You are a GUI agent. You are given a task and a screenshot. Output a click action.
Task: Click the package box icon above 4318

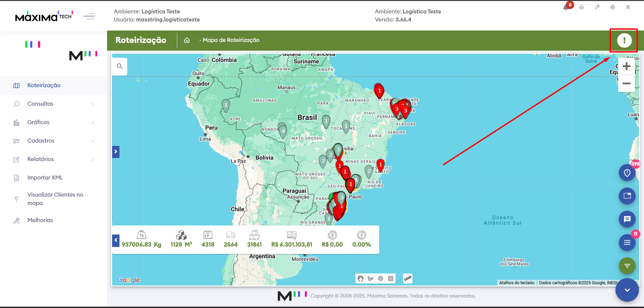coord(208,235)
